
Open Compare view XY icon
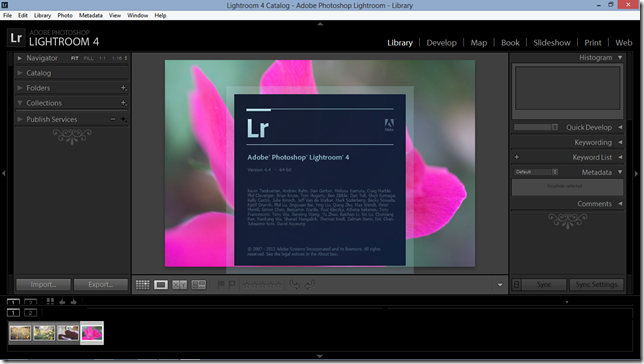coord(179,284)
